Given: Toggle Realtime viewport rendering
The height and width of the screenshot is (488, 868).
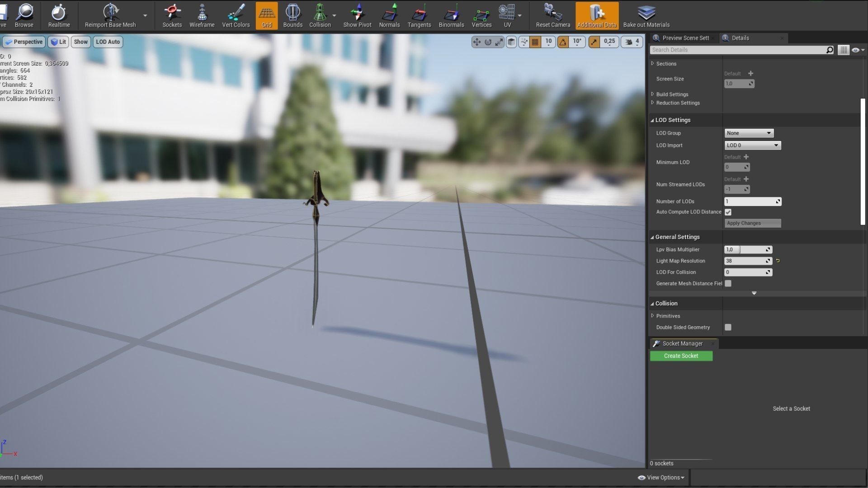Looking at the screenshot, I should (x=59, y=15).
